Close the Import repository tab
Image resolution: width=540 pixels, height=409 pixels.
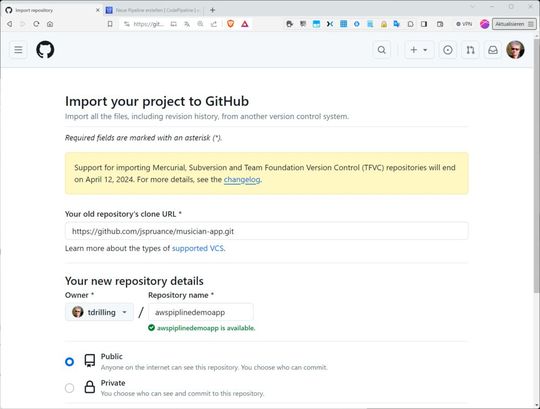pyautogui.click(x=97, y=10)
